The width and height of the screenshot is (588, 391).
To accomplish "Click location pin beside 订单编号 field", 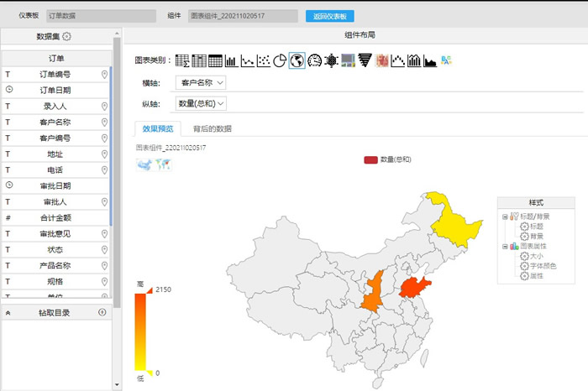I will [104, 75].
